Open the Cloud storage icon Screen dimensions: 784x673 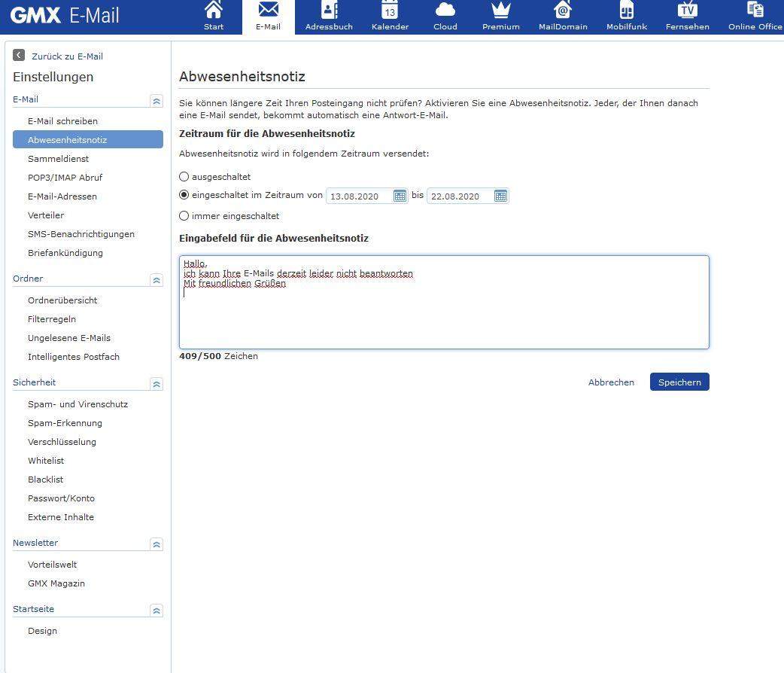445,14
